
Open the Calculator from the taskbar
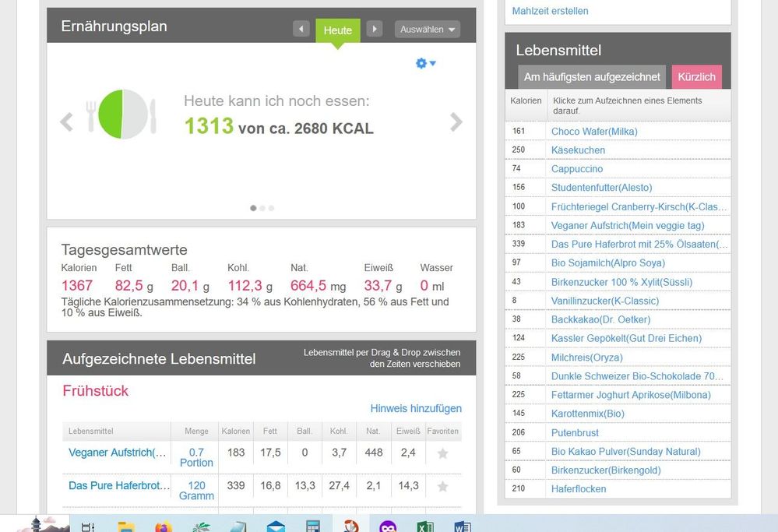click(313, 527)
